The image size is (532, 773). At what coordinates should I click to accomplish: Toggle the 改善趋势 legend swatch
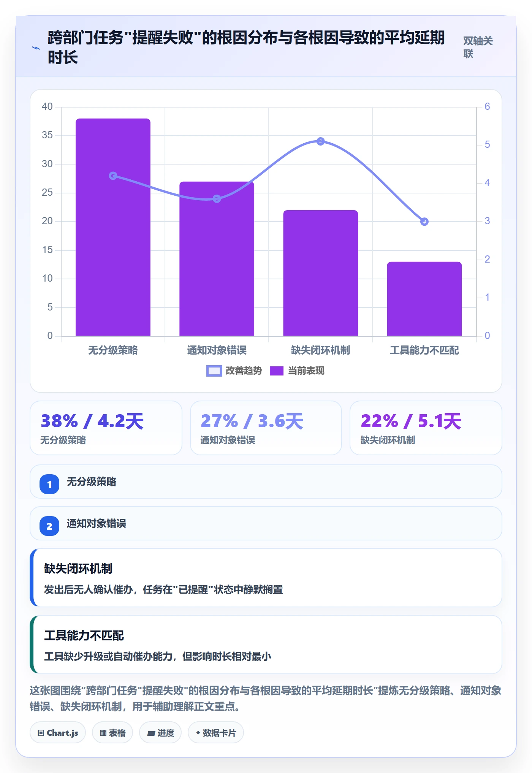[x=214, y=371]
